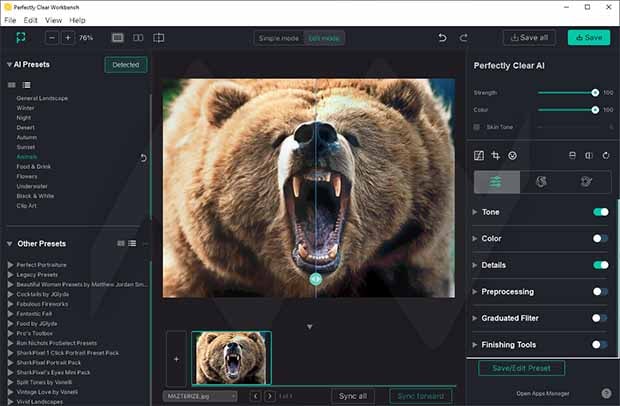Select the bear thumbnail in filmstrip
Screen dimensions: 620x406
231,357
